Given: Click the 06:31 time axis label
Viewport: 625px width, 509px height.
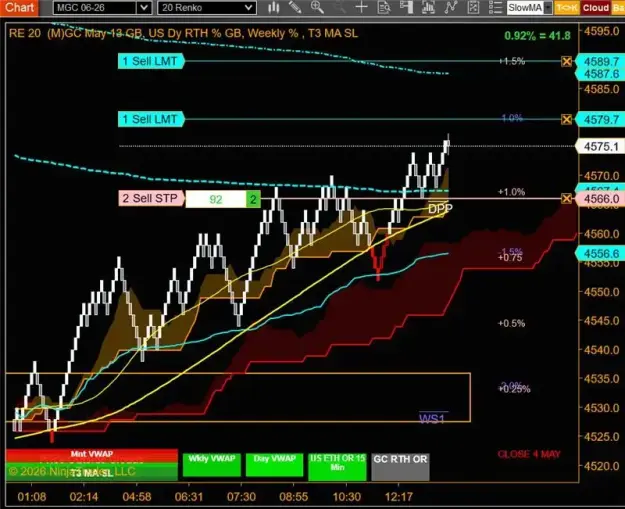Looking at the screenshot, I should tap(189, 497).
